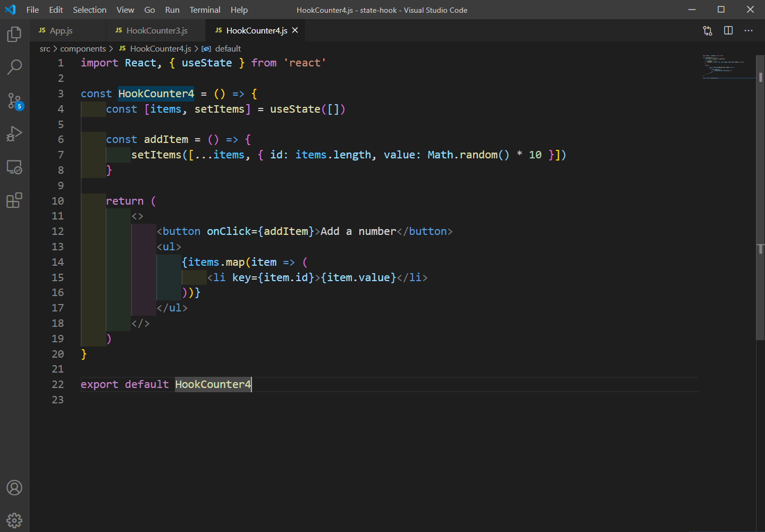The height and width of the screenshot is (532, 765).
Task: Click the editor minimap preview
Action: tap(728, 66)
